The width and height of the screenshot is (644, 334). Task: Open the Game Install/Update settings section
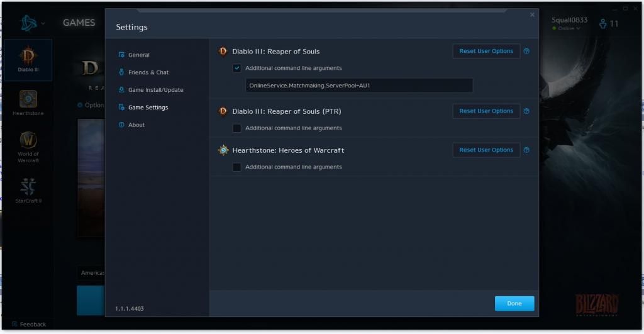(x=156, y=89)
